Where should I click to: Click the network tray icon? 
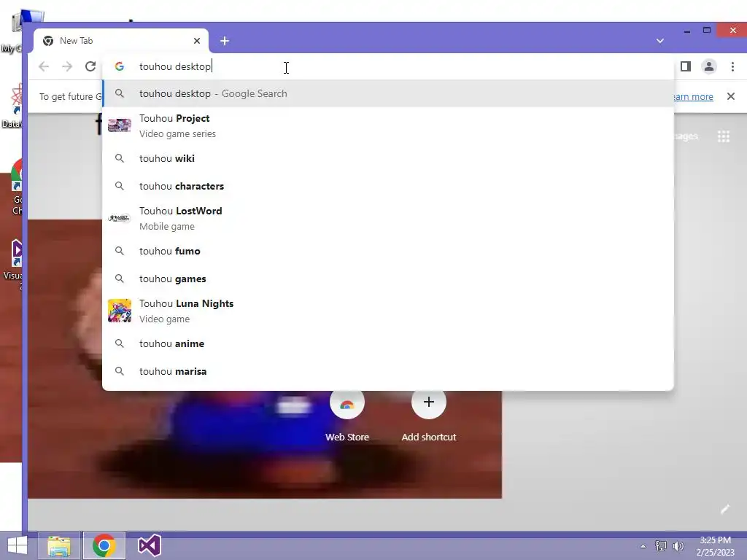(661, 546)
